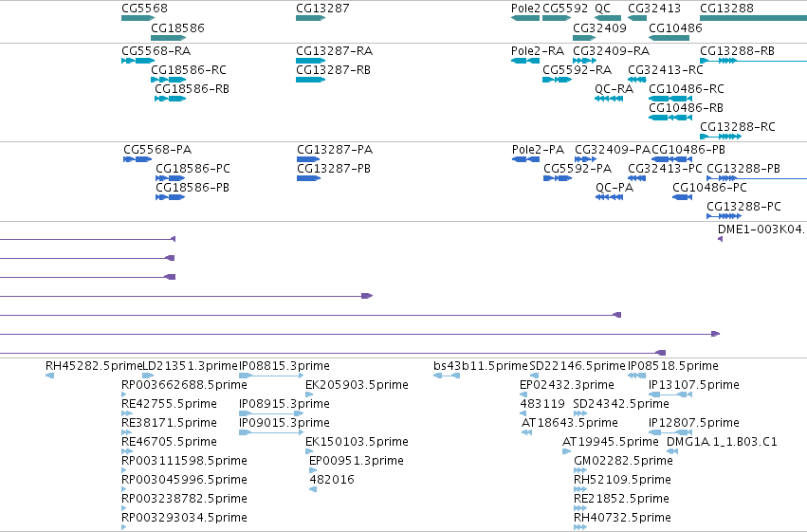
Task: Click EST RH40732.5prime
Action: click(622, 518)
